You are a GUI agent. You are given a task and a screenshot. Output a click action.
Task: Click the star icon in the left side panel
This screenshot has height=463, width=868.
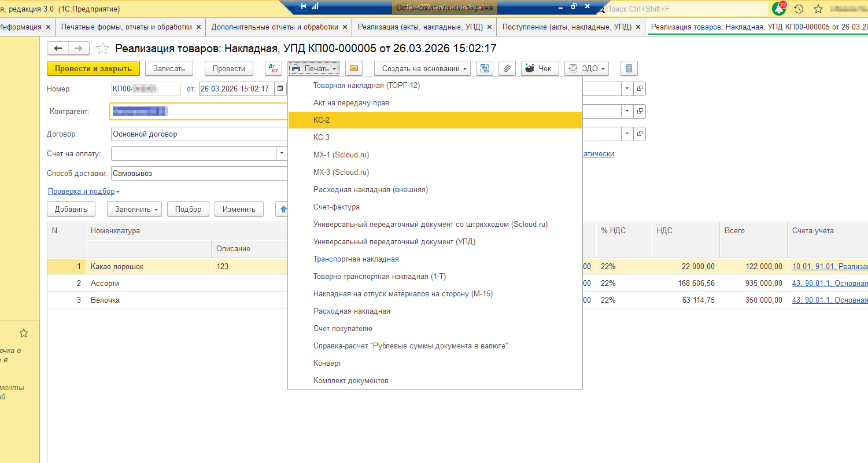tap(24, 333)
